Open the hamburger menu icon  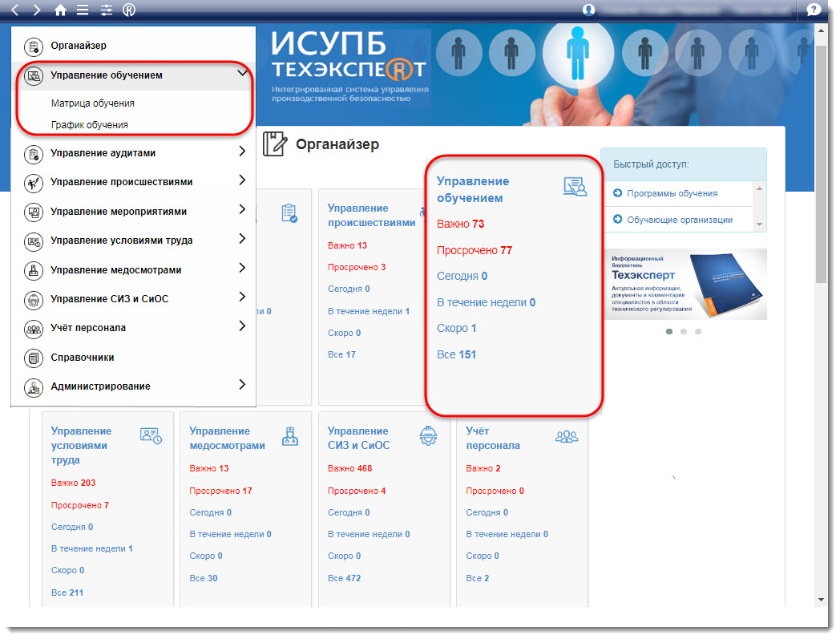[x=83, y=10]
